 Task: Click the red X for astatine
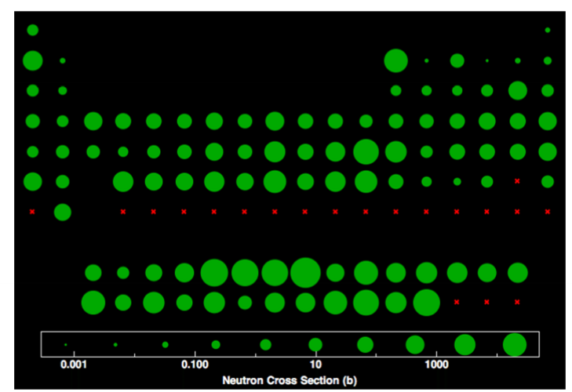(517, 181)
